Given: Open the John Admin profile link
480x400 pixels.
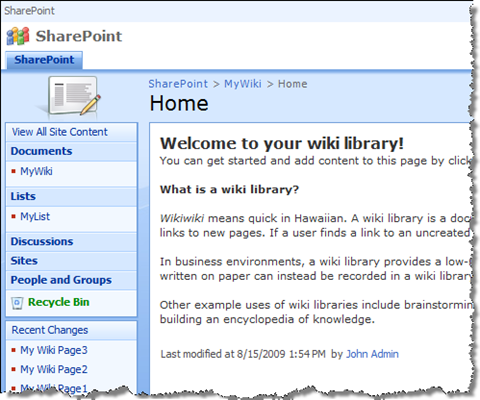Looking at the screenshot, I should pyautogui.click(x=372, y=354).
